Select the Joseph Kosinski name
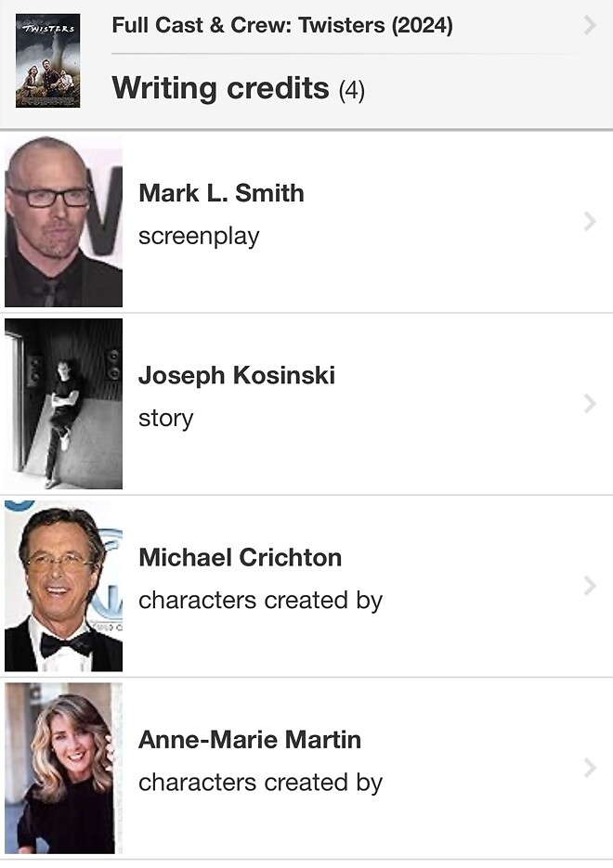Screen dimensions: 613x868 click(237, 375)
